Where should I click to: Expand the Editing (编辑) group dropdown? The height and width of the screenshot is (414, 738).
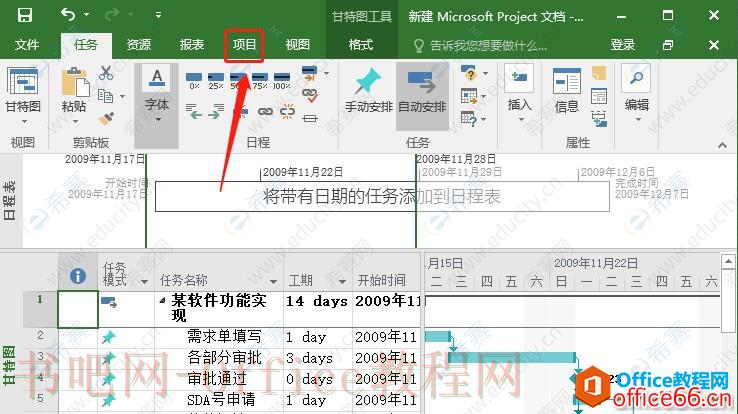point(638,119)
